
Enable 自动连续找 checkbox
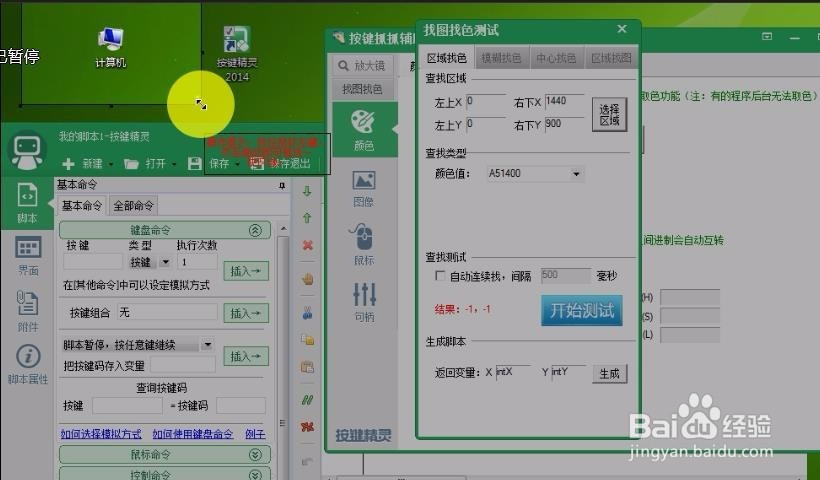(440, 275)
